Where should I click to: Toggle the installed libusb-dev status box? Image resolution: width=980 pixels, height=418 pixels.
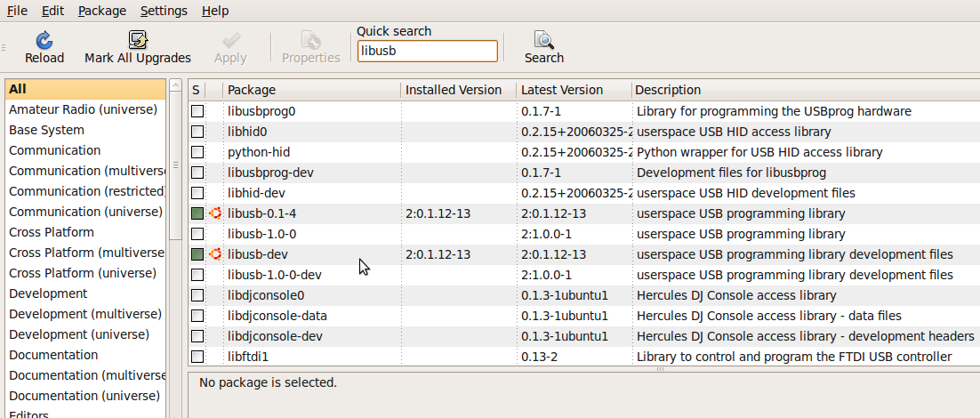197,254
